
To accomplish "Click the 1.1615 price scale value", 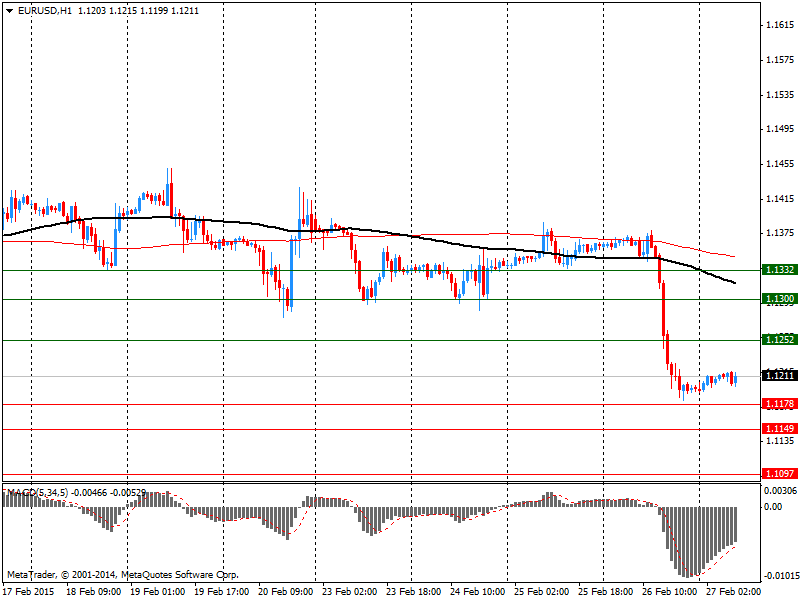I will [x=780, y=25].
